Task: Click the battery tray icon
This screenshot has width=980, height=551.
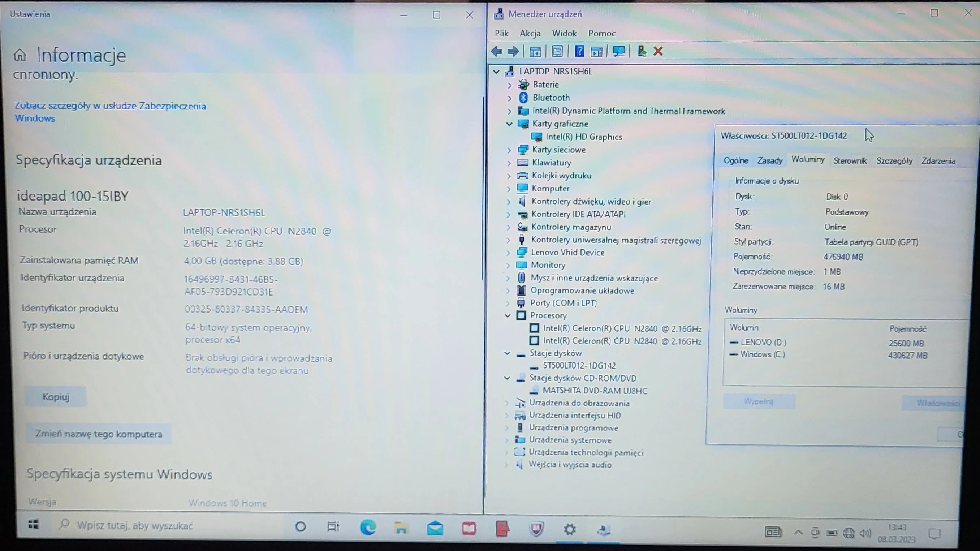Action: pyautogui.click(x=832, y=533)
